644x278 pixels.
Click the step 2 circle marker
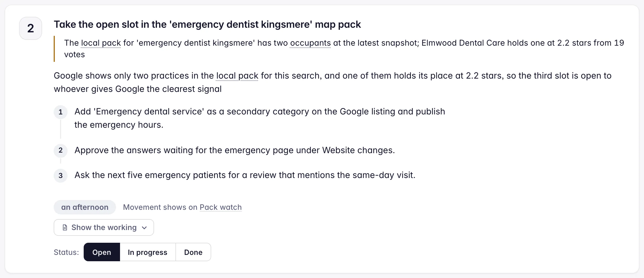coord(61,150)
